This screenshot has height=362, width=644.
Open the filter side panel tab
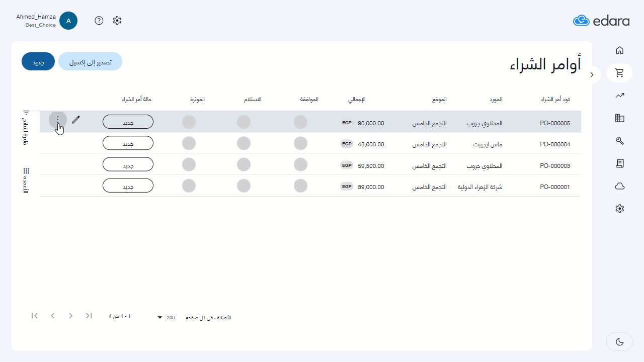click(26, 128)
